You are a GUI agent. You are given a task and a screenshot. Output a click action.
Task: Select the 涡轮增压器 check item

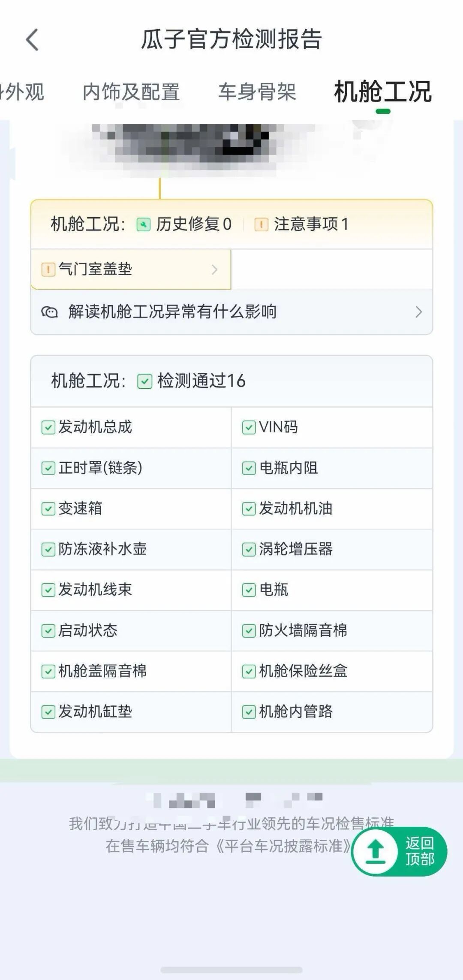(332, 549)
